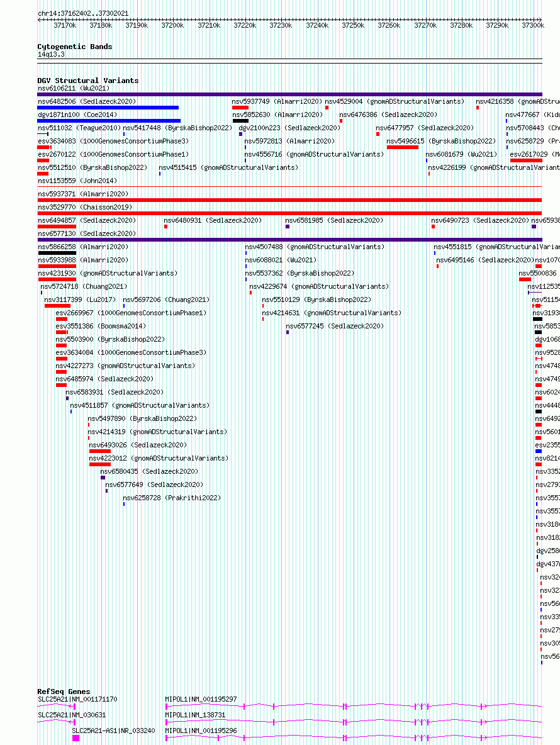560x745 pixels.
Task: Open variant label nsv5697206 (Chuang2021)
Action: (166, 300)
